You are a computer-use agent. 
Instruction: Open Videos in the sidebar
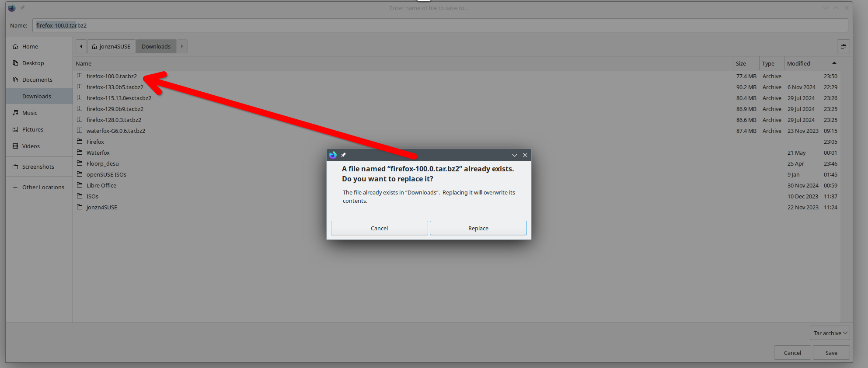tap(39, 146)
